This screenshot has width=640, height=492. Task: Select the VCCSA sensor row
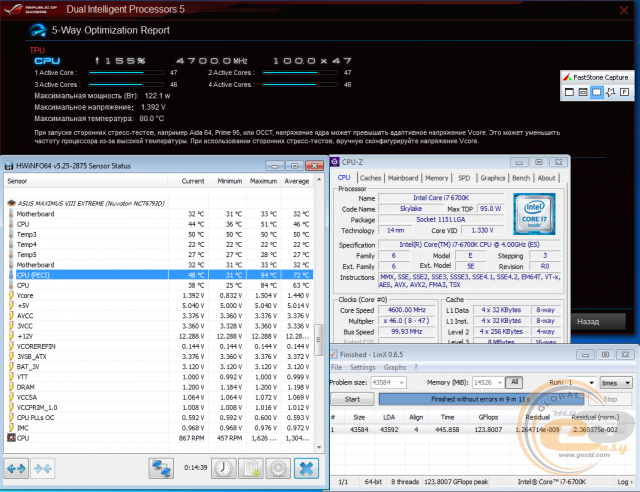click(x=159, y=397)
